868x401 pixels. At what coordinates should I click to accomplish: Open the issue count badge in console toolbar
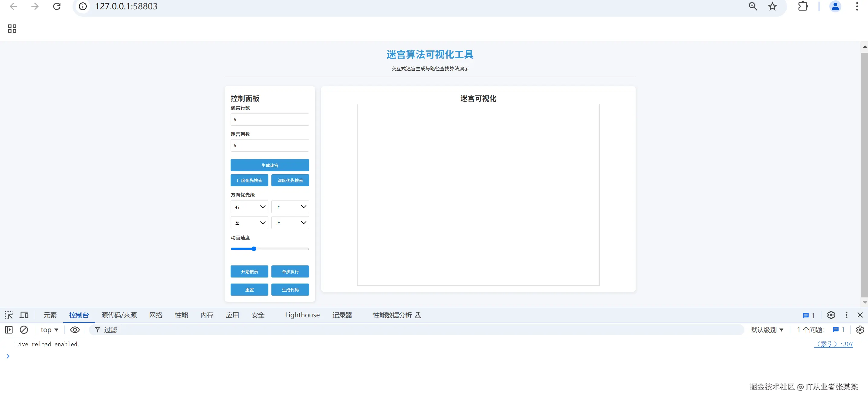click(x=839, y=330)
